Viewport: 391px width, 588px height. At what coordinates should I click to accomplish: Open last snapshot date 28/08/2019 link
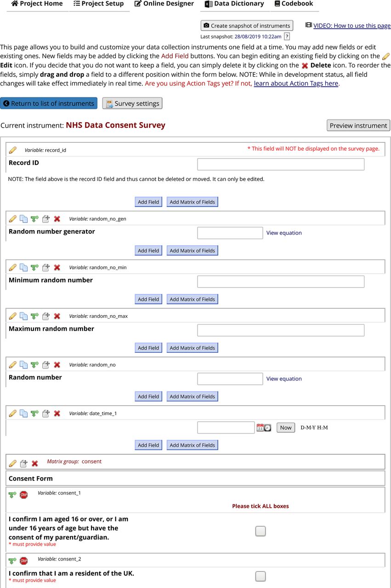tap(258, 37)
